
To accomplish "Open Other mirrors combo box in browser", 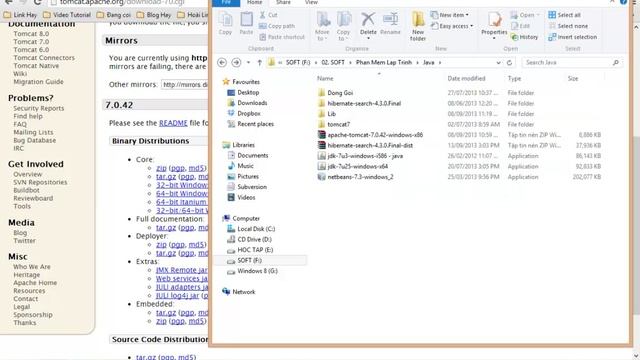I will pyautogui.click(x=184, y=84).
